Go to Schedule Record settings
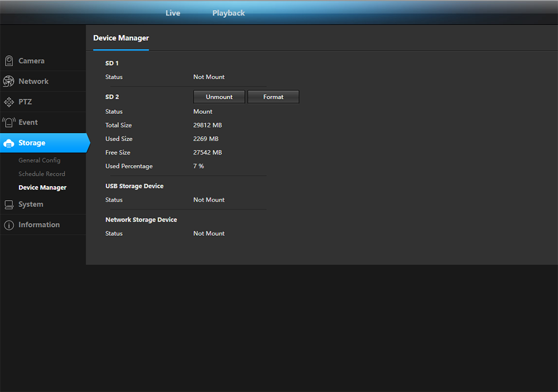The height and width of the screenshot is (392, 558). tap(42, 174)
